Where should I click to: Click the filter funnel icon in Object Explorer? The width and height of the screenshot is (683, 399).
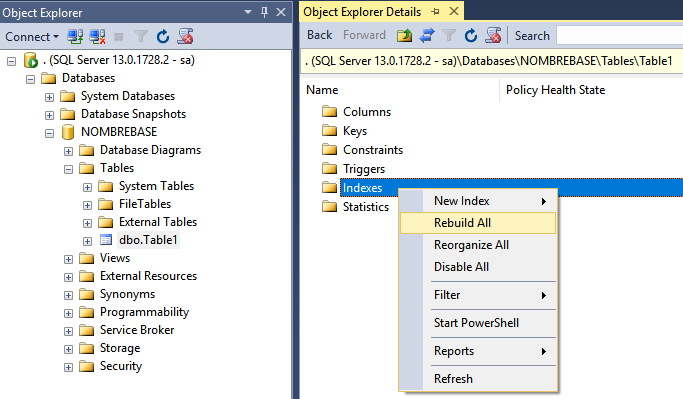click(141, 37)
